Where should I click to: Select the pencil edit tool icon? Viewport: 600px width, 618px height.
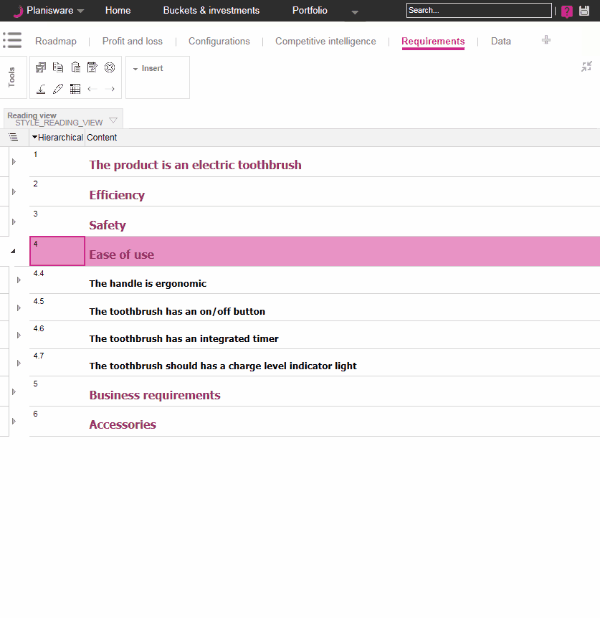point(58,89)
